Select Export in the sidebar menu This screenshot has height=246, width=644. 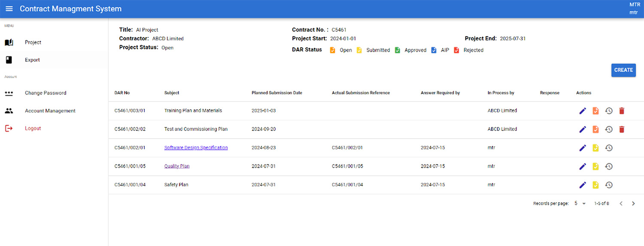(x=32, y=60)
